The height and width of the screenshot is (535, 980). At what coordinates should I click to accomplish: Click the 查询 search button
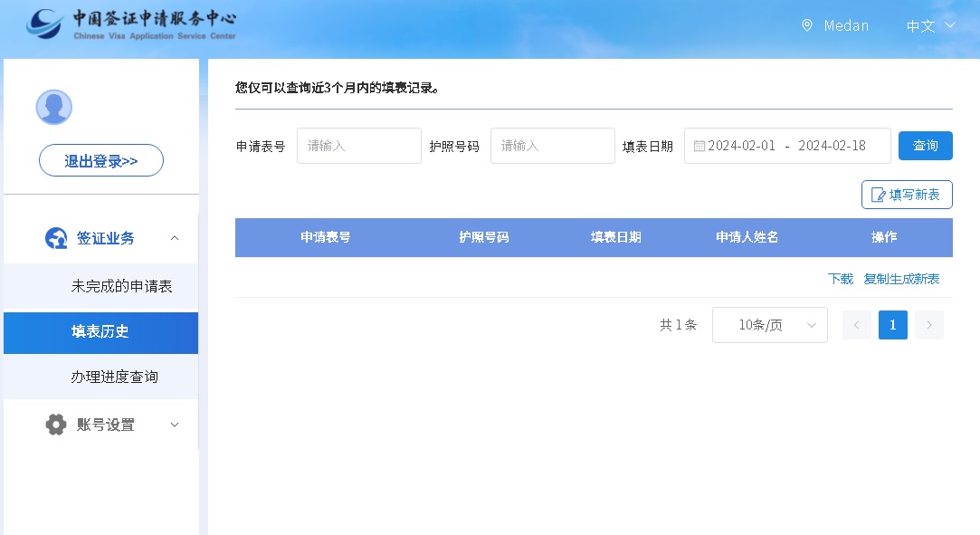[x=925, y=146]
